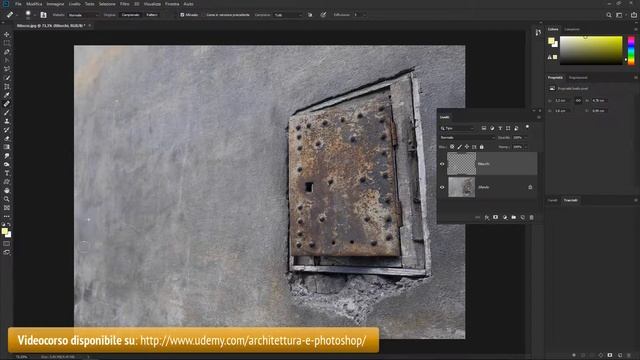Toggle the link width and height icon
This screenshot has height=360, width=640.
point(578,100)
